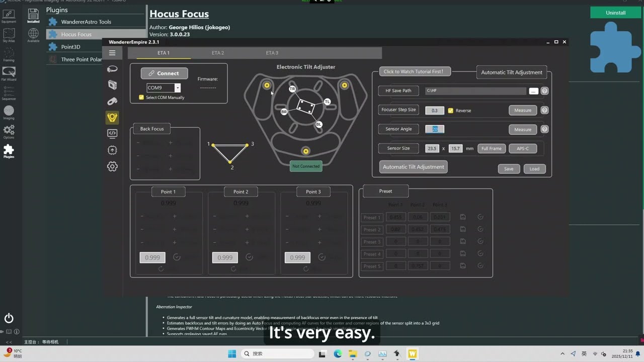Save values to Preset 3

[463, 241]
